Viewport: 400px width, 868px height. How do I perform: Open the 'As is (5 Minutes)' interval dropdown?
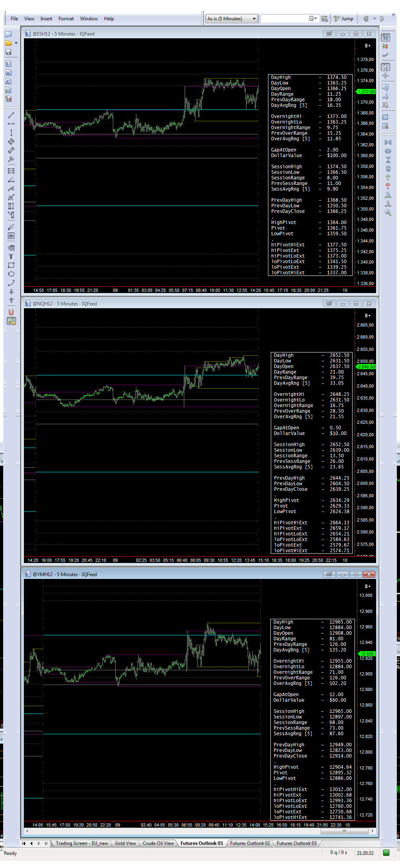click(231, 19)
